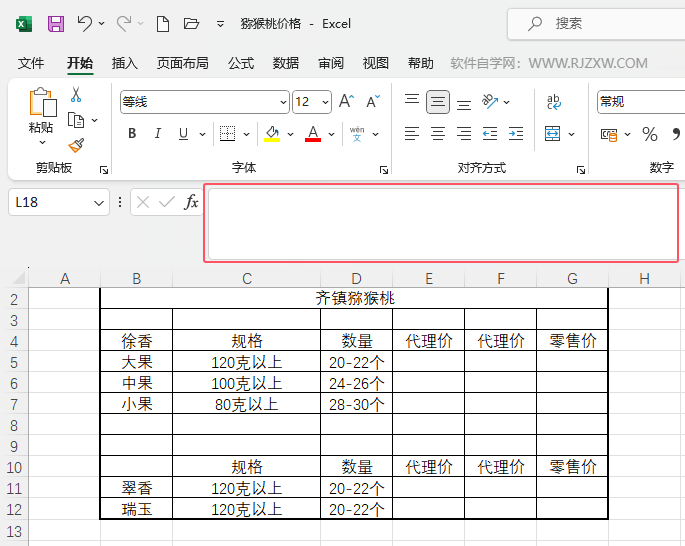Click the confirm checkmark beside formula bar
The height and width of the screenshot is (546, 685).
[167, 202]
